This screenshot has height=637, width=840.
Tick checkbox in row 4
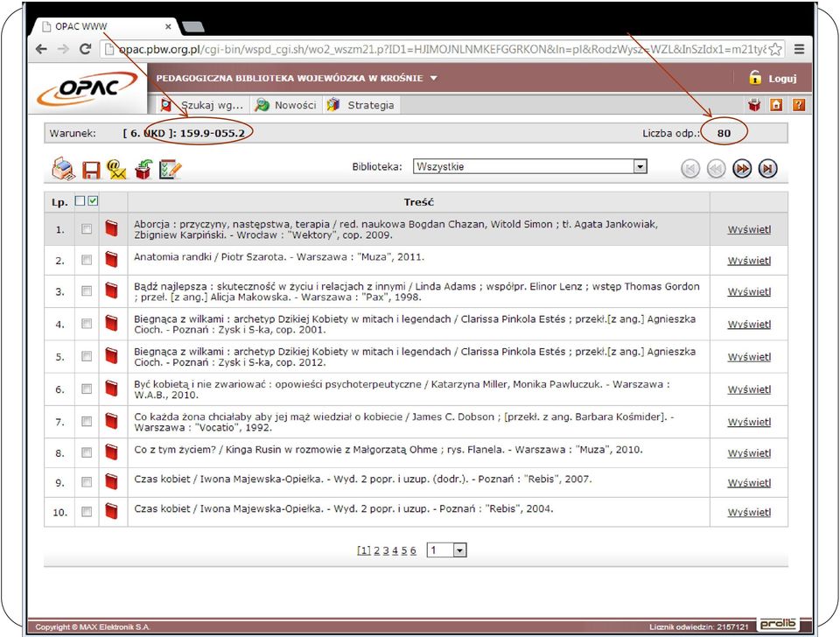[87, 324]
